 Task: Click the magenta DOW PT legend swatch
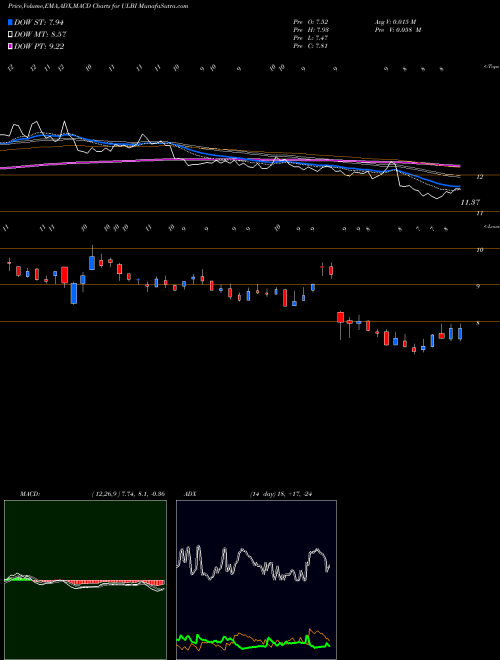tap(10, 46)
